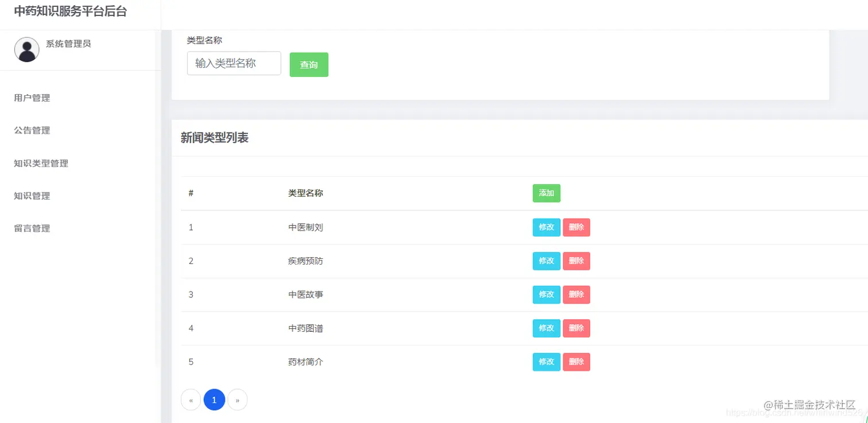Screen dimensions: 868x423
Task: Select the 药材简介 cell
Action: pyautogui.click(x=305, y=362)
